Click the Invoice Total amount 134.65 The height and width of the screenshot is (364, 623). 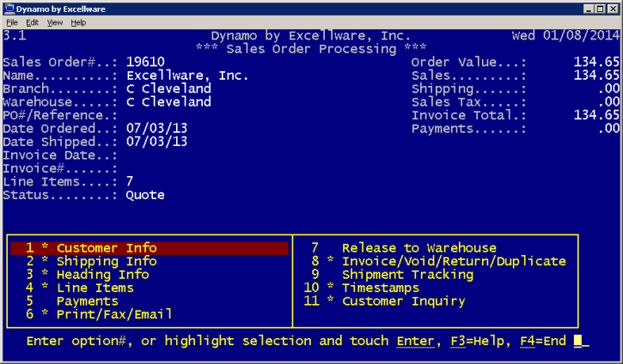pos(596,115)
